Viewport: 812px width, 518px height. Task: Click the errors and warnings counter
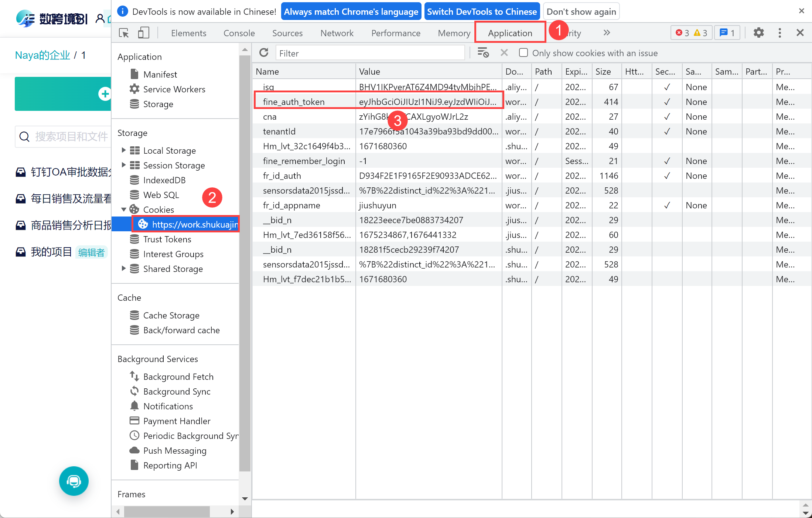pos(691,33)
